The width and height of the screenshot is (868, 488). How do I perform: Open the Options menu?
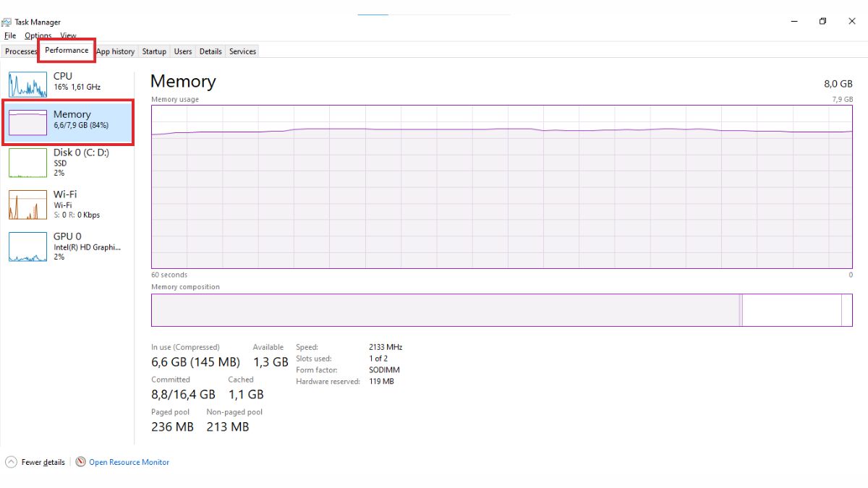[38, 35]
